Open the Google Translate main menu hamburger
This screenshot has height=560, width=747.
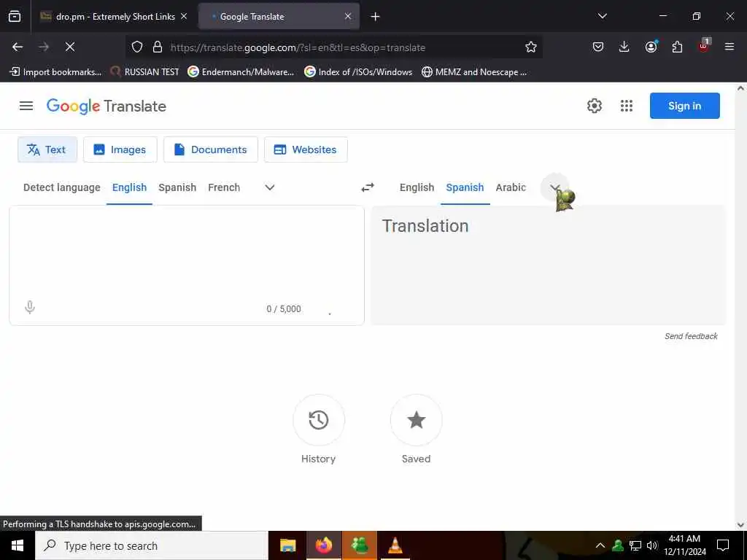tap(26, 106)
